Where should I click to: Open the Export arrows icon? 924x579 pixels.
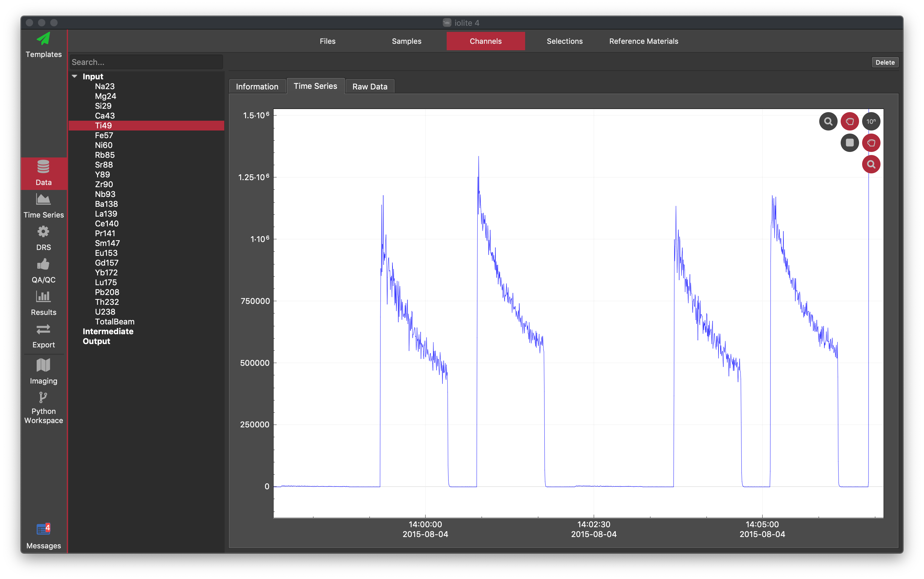click(x=43, y=329)
